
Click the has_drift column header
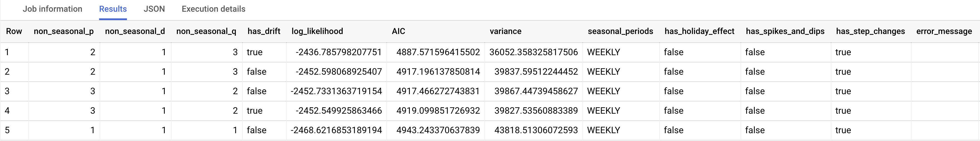click(x=264, y=31)
